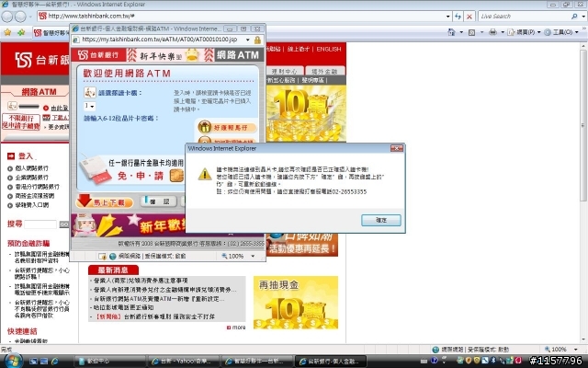Click the ENGLISH link on the main page
Screen dimensions: 588x368
pyautogui.click(x=329, y=49)
